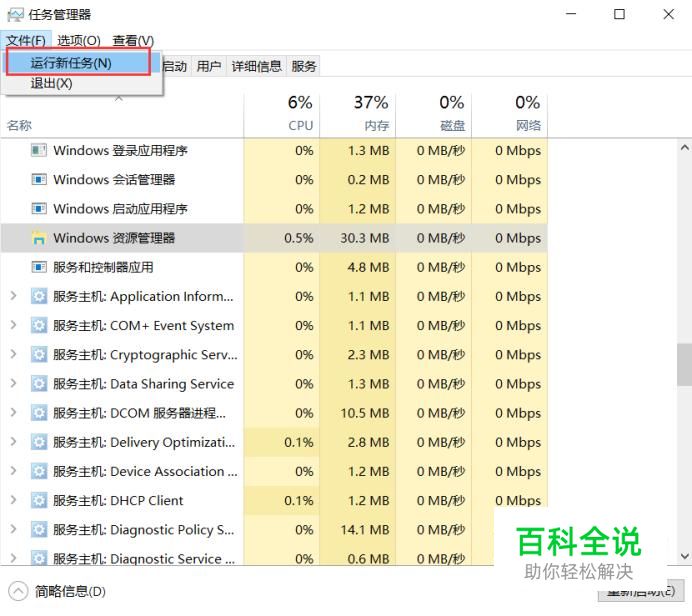
Task: Click gear icon of Cryptographic Serv... host
Action: pyautogui.click(x=39, y=354)
